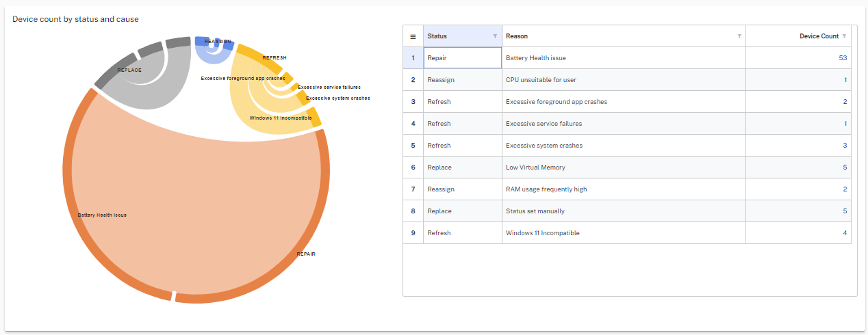Select row number 6 in grid

[x=413, y=167]
